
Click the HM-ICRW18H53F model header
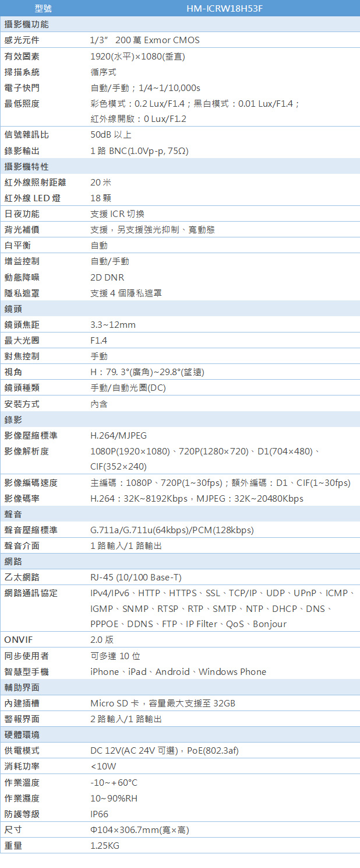(221, 9)
